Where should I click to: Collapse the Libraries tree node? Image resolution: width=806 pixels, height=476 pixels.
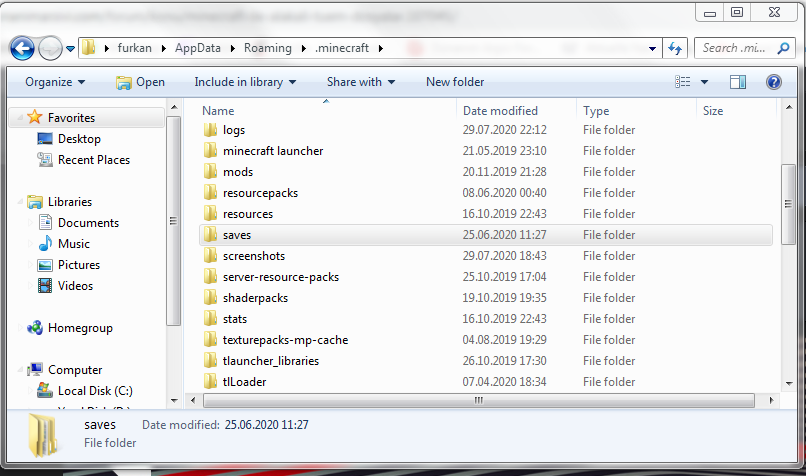point(20,202)
